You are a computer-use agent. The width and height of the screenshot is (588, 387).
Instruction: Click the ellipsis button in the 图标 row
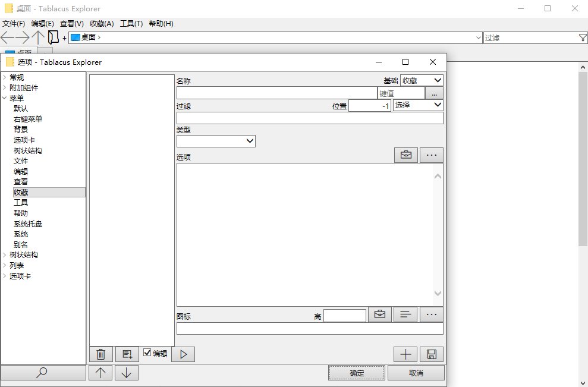[x=431, y=314]
